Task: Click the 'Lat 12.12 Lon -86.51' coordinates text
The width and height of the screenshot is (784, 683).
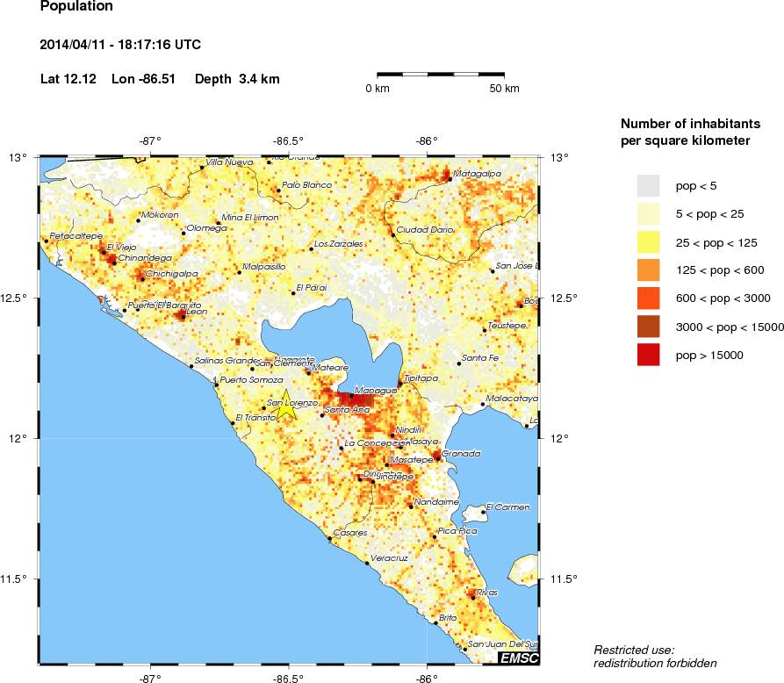Action: 114,79
